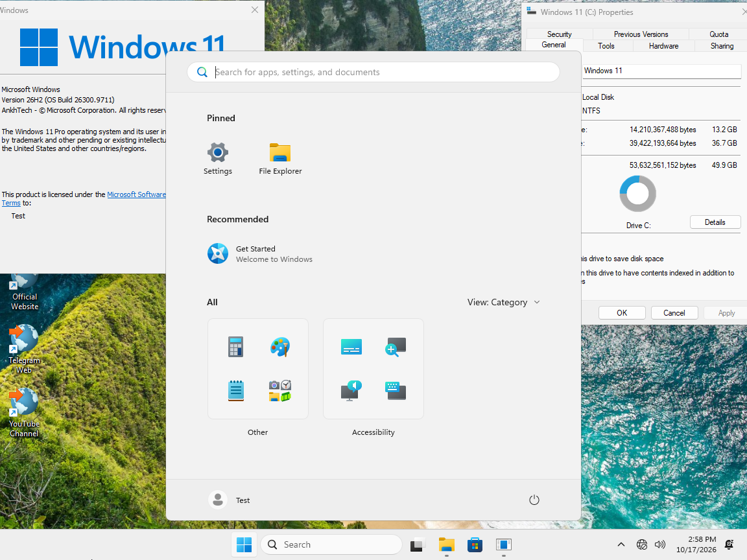Open volume speaker icon in system tray

[x=660, y=544]
